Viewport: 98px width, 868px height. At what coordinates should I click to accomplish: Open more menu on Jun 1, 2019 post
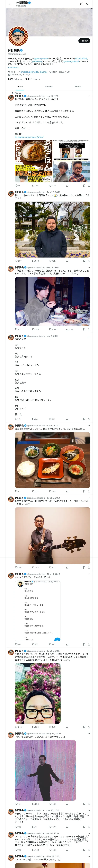[89, 336]
